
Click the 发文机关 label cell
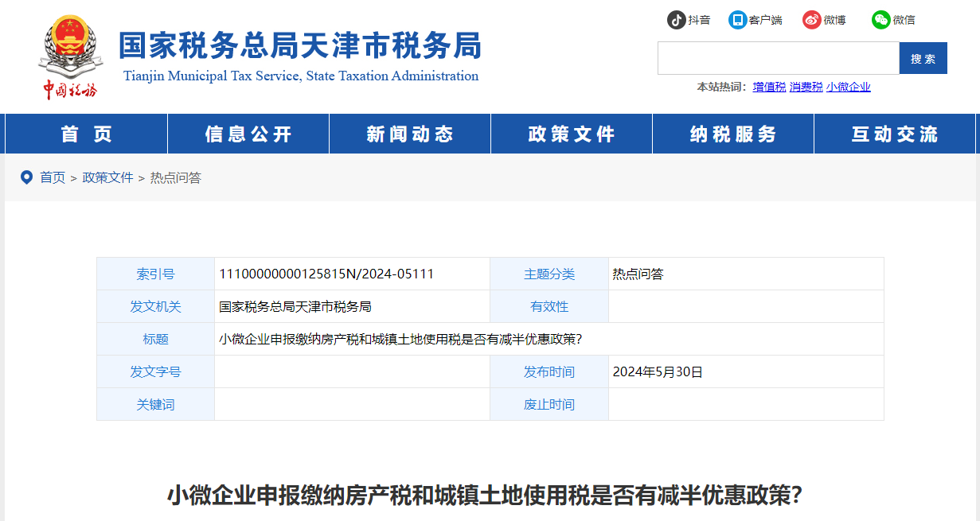click(x=156, y=306)
